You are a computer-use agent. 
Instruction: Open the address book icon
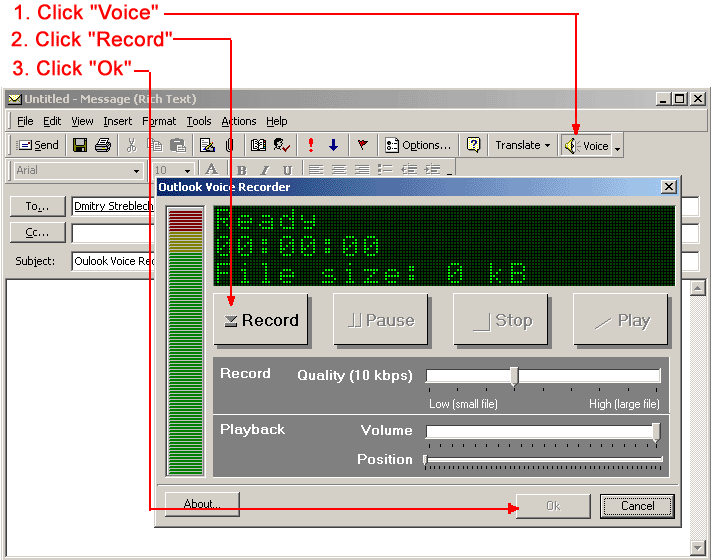[x=258, y=145]
